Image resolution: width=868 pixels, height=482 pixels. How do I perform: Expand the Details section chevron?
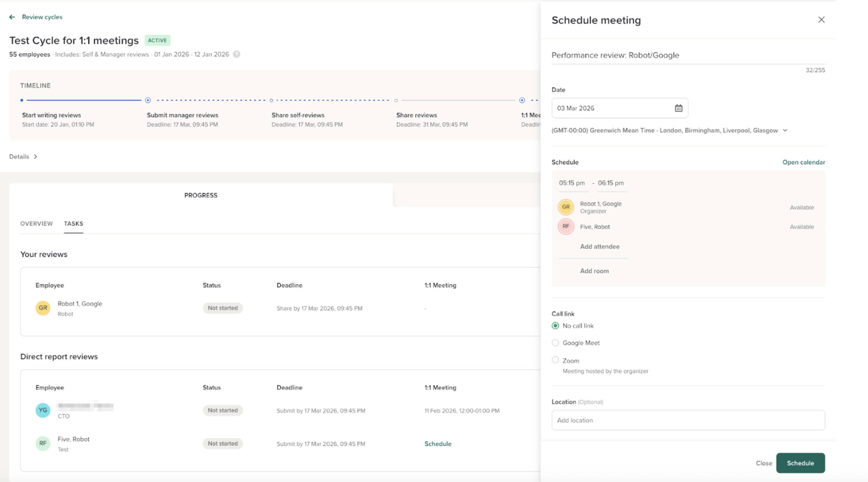pos(36,157)
